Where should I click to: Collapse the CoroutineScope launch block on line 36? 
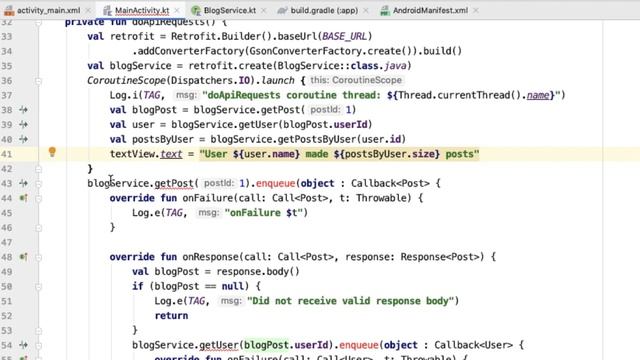[38, 81]
